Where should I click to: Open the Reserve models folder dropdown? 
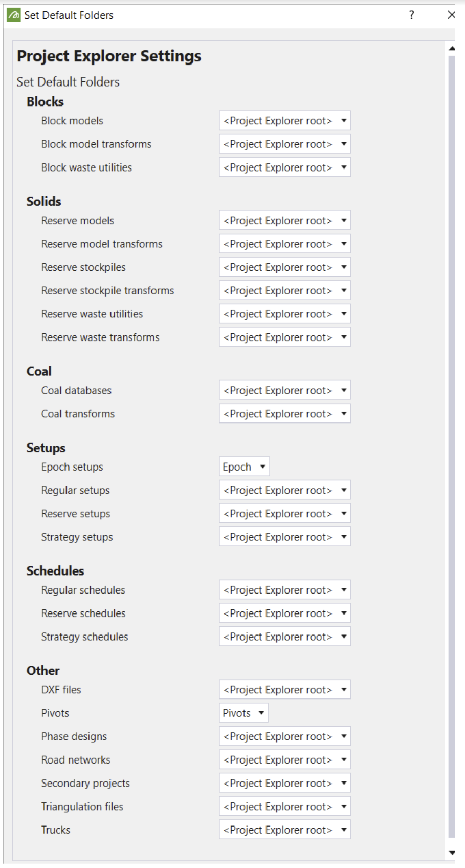[285, 221]
